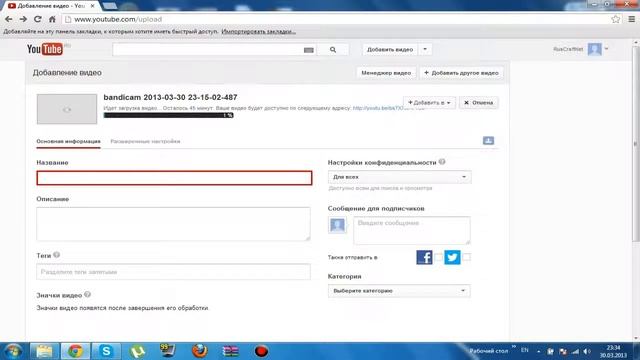Viewport: 640px width, 360px height.
Task: Open the Добавить в dropdown
Action: coord(429,103)
